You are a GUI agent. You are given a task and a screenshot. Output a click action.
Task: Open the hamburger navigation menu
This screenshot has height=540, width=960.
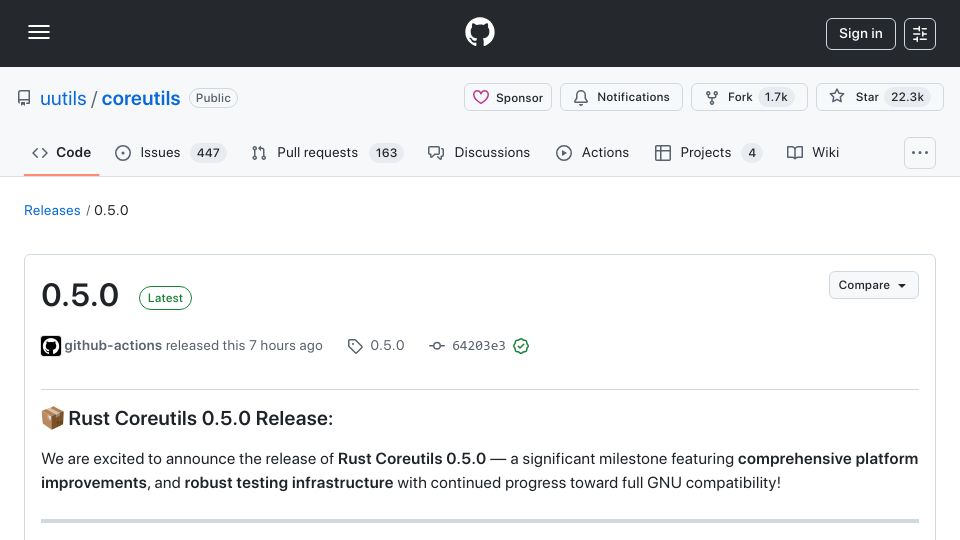[39, 32]
